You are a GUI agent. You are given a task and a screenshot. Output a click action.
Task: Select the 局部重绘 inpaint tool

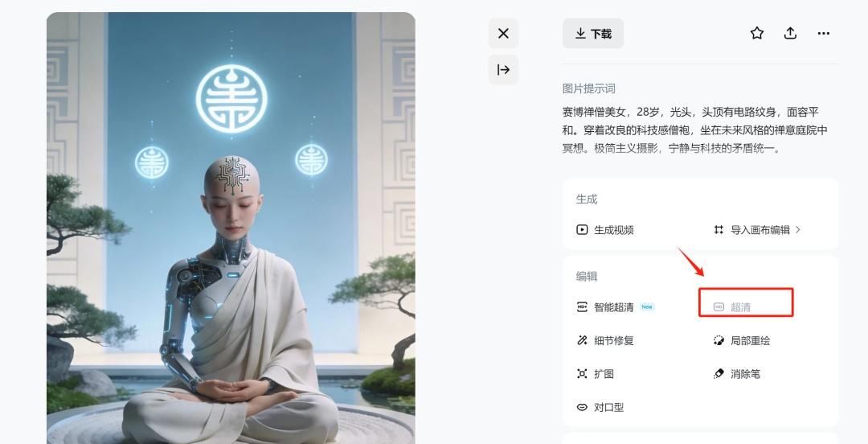[x=742, y=340]
